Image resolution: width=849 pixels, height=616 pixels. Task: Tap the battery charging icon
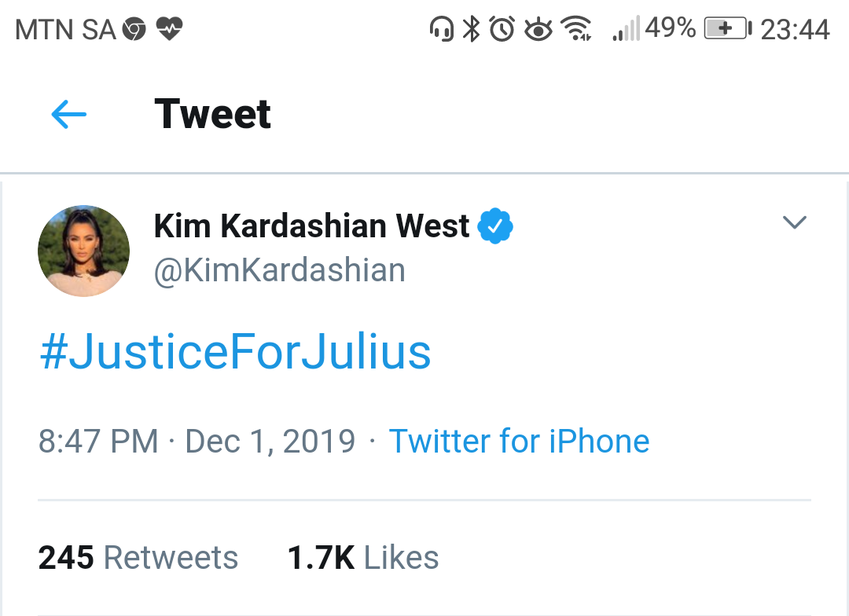pyautogui.click(x=727, y=30)
